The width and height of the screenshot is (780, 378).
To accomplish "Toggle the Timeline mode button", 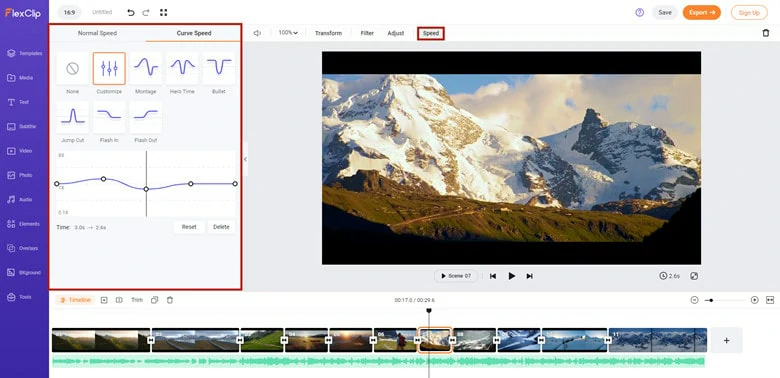I will pyautogui.click(x=75, y=300).
